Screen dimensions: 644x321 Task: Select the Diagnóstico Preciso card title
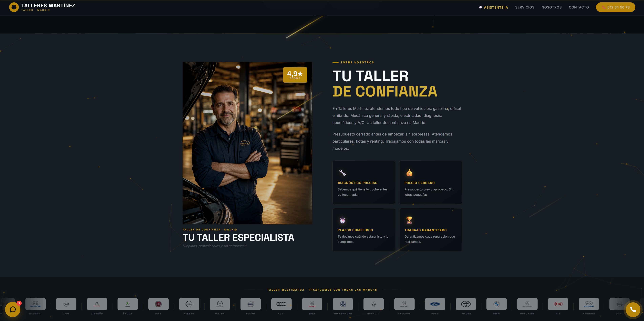point(357,183)
